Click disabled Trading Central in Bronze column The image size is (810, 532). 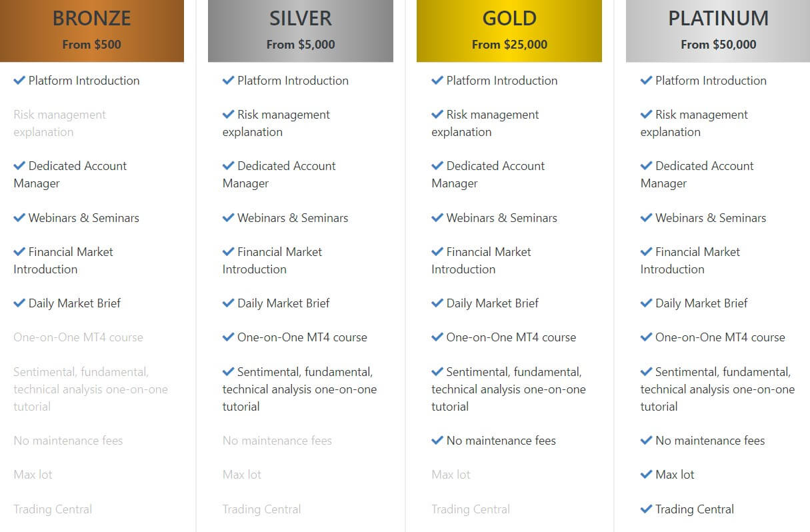[53, 509]
